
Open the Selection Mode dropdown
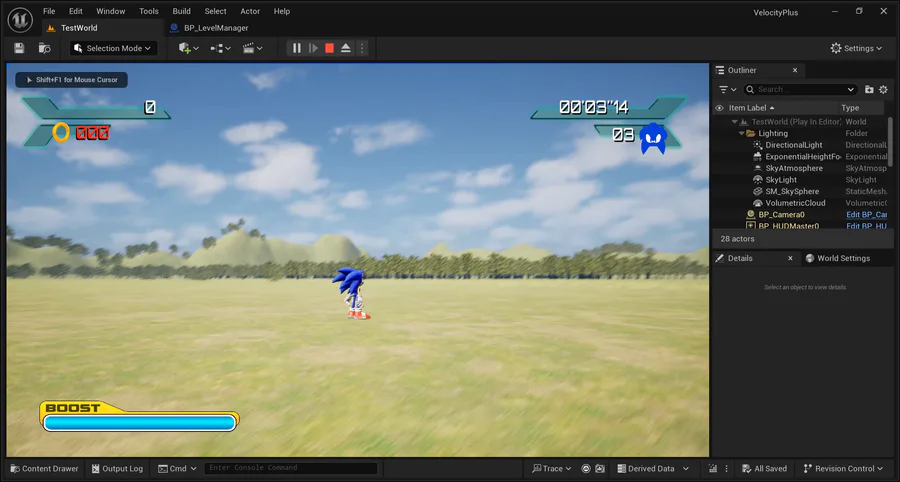112,48
